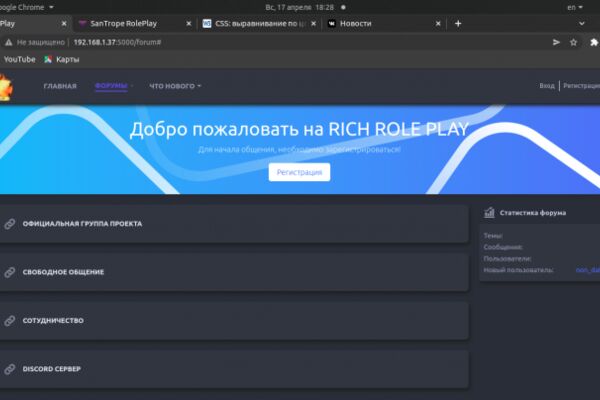Click the Темы statistics row

pos(540,236)
